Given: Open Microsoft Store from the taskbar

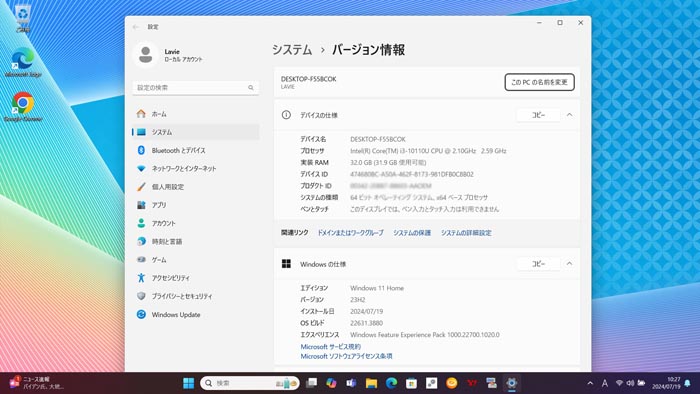Looking at the screenshot, I should point(412,383).
